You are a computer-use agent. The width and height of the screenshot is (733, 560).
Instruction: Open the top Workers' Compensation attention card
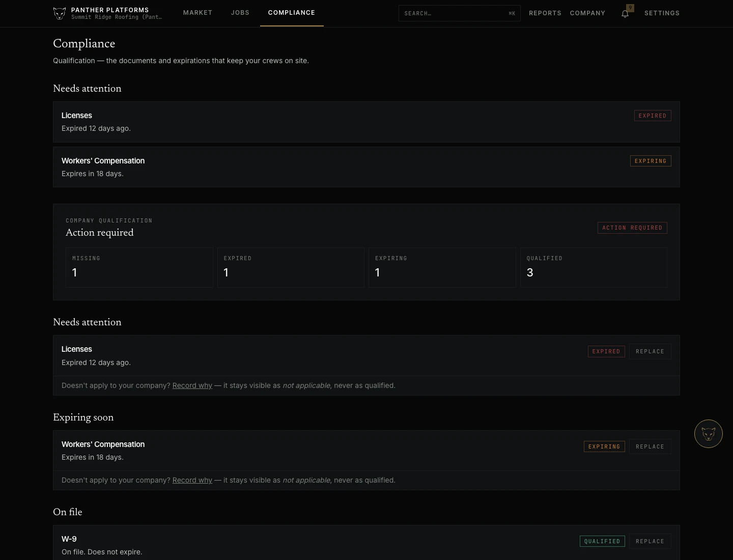click(366, 167)
